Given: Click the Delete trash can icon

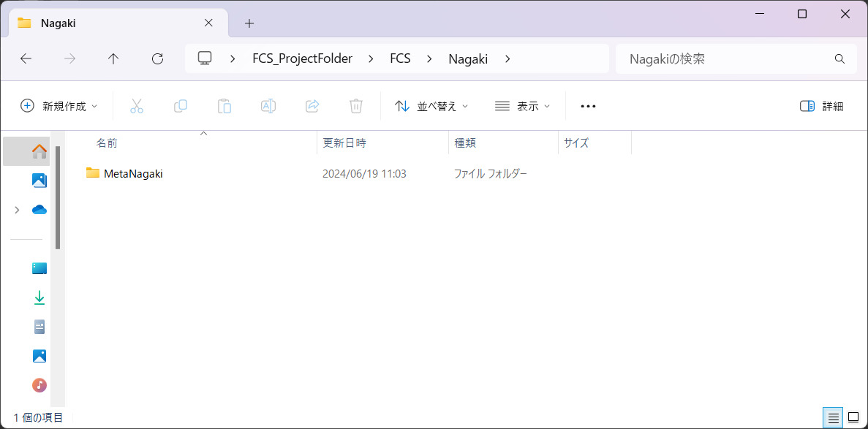Looking at the screenshot, I should point(356,106).
